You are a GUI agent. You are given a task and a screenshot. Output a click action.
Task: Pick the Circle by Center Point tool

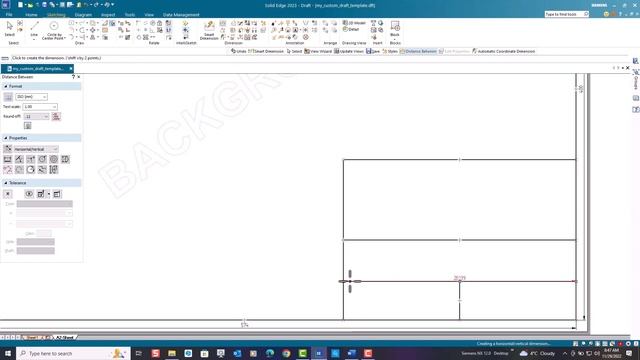(x=53, y=29)
